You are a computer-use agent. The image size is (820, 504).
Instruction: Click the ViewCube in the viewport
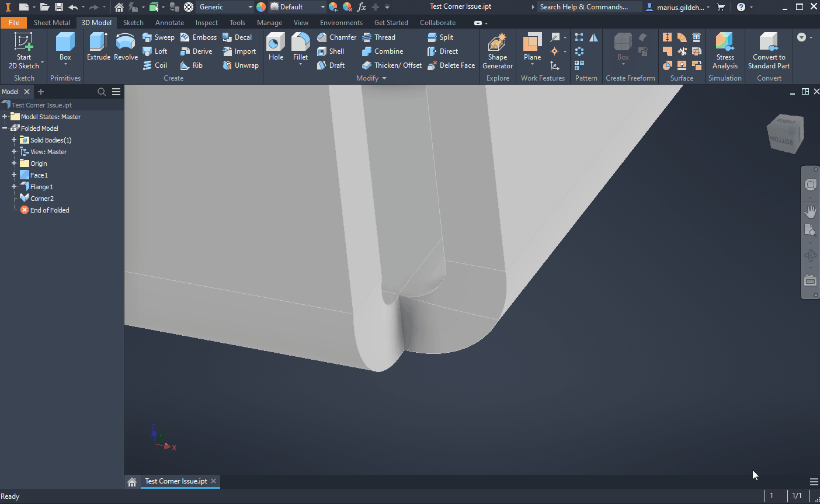tap(786, 134)
